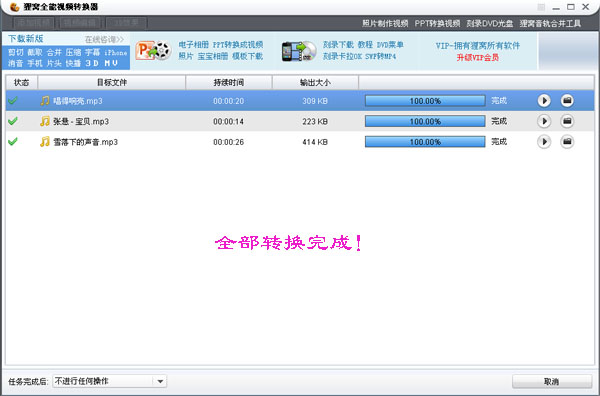Click the 快播 link in blue panel
Image resolution: width=600 pixels, height=396 pixels.
[73, 63]
